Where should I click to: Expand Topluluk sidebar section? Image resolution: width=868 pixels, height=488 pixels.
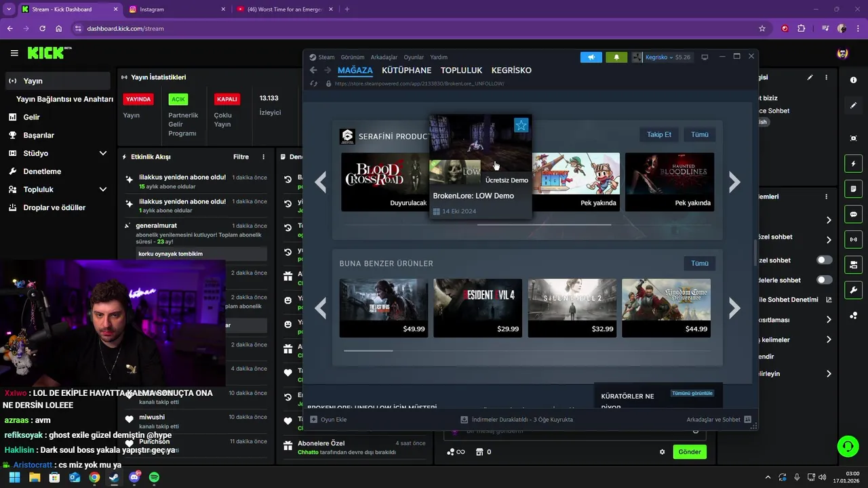pos(103,189)
